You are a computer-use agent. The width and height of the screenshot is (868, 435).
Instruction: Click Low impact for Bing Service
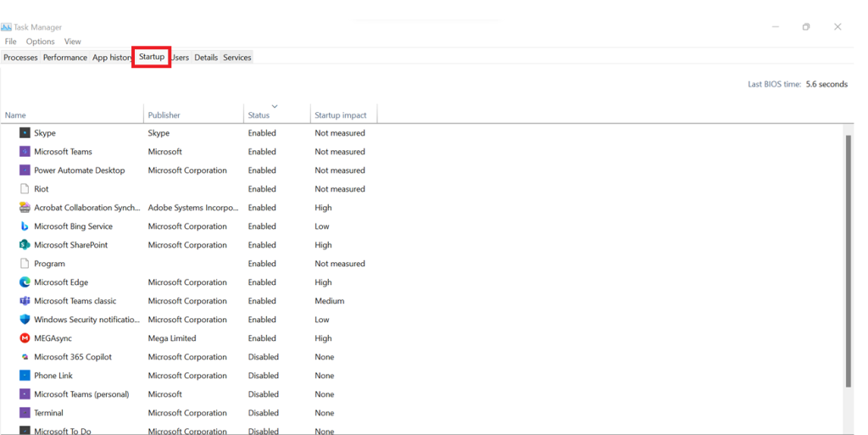(322, 226)
